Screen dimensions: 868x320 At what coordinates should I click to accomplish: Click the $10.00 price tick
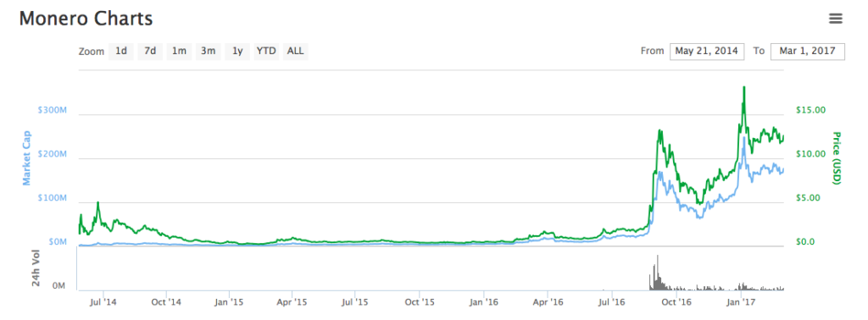point(810,154)
